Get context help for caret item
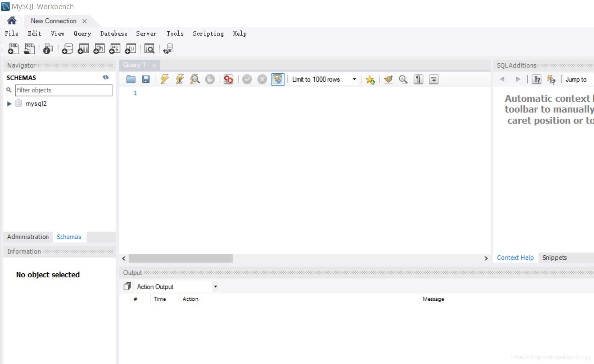 [537, 79]
